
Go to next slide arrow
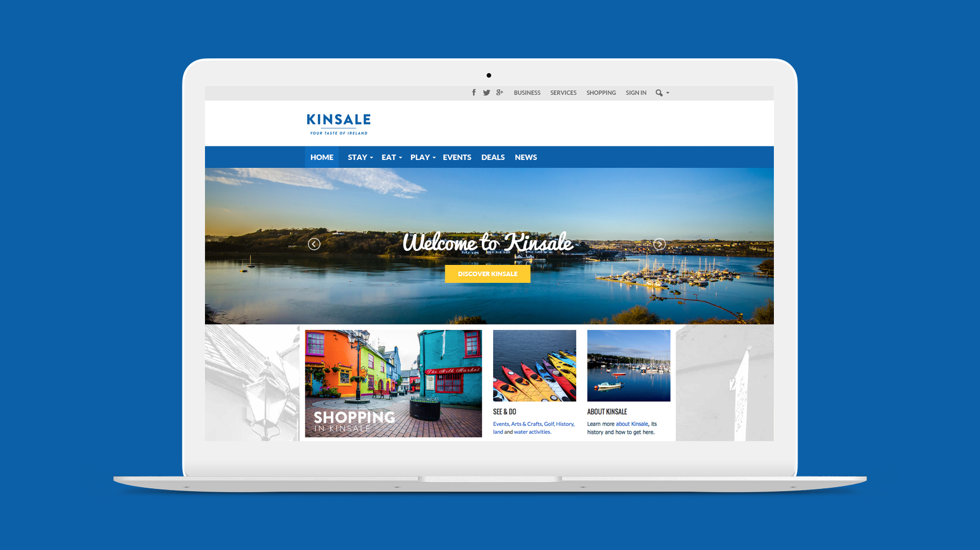tap(659, 244)
